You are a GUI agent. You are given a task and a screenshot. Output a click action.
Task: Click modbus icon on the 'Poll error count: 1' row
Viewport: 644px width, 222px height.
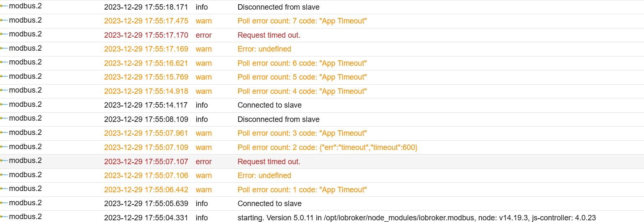4,188
